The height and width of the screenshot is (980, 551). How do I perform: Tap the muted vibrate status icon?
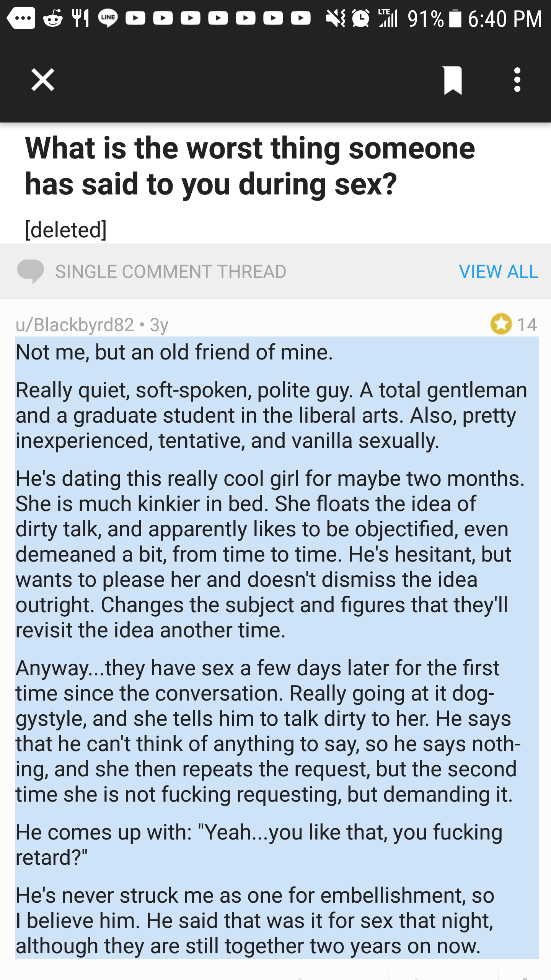point(336,18)
